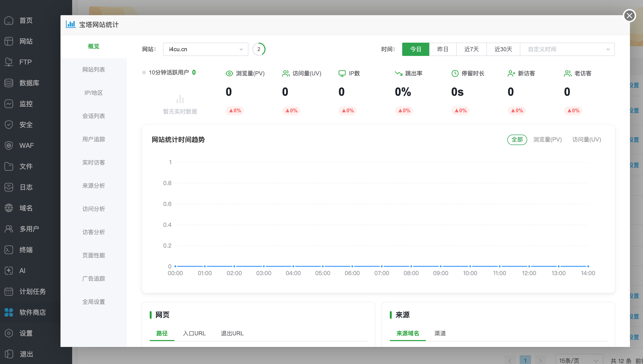This screenshot has width=643, height=364.
Task: Open the Database (数据库) sidebar icon
Action: [9, 83]
